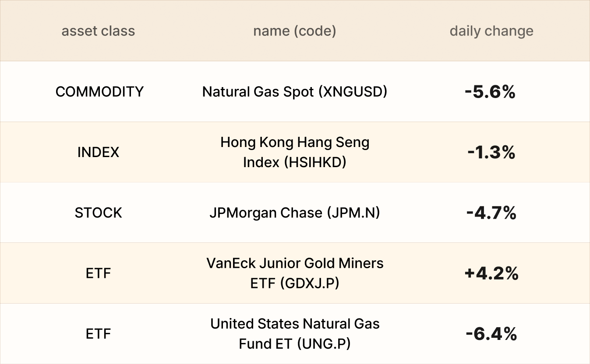The height and width of the screenshot is (364, 590).
Task: Select the COMMODITY asset class cell
Action: click(99, 91)
